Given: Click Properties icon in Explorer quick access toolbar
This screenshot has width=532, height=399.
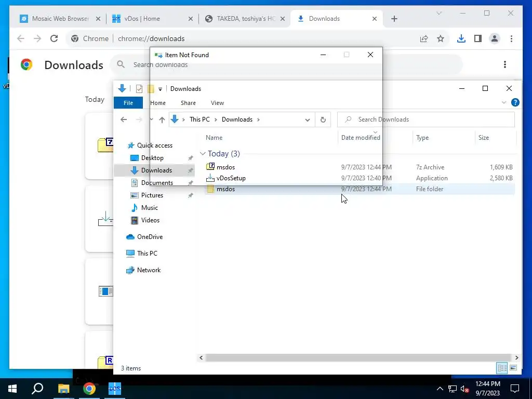Looking at the screenshot, I should coord(139,89).
